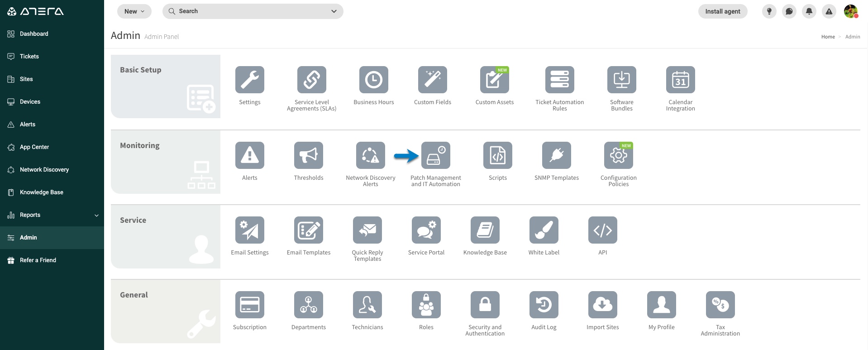Image resolution: width=868 pixels, height=350 pixels.
Task: Open Import Sites cloud icon
Action: pos(603,305)
